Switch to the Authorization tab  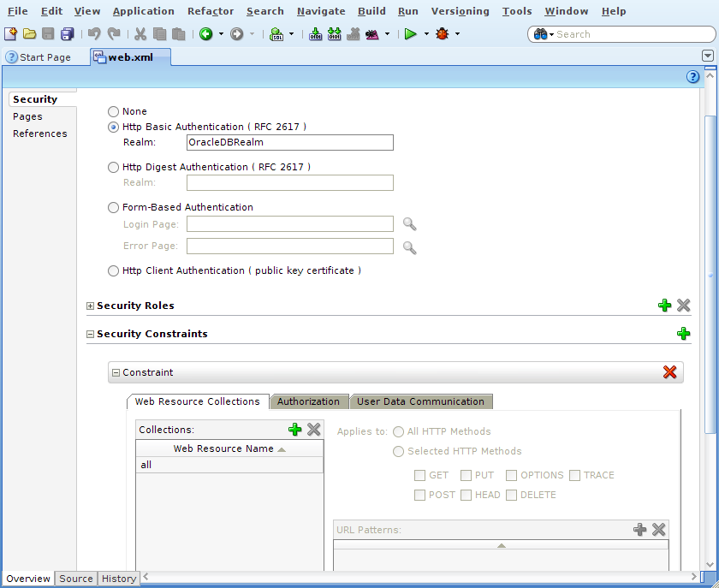(308, 401)
